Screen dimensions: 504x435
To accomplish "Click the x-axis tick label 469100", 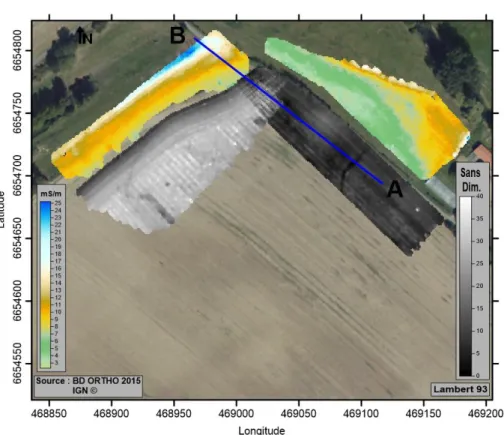I will click(x=361, y=414).
